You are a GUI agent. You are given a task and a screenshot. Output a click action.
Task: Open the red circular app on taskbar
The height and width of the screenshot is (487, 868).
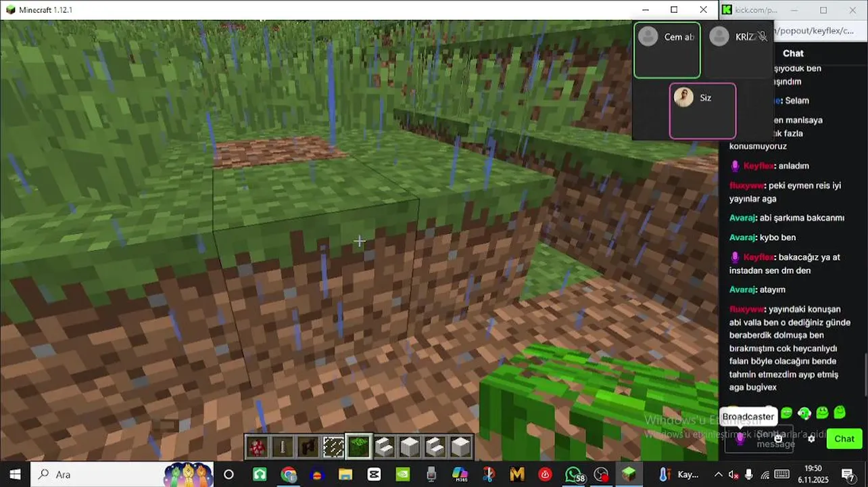pyautogui.click(x=545, y=474)
